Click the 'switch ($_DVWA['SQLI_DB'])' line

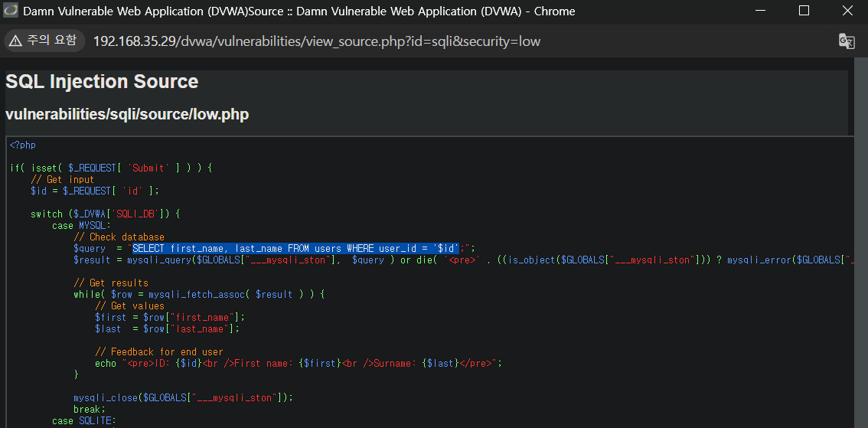coord(105,214)
